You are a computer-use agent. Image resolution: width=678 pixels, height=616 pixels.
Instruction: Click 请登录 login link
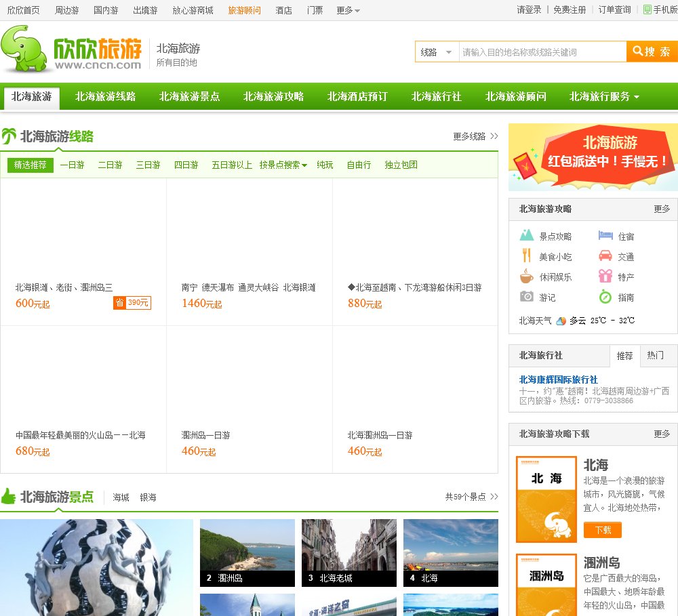(529, 9)
